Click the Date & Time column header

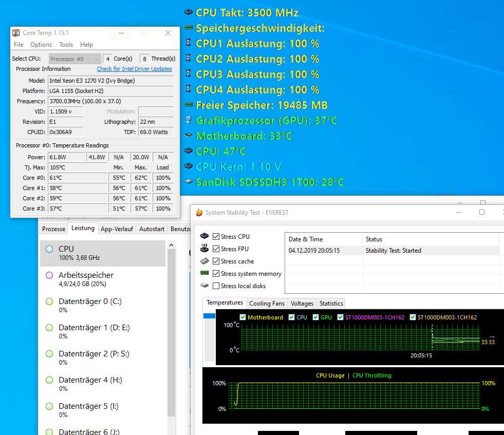pyautogui.click(x=324, y=239)
